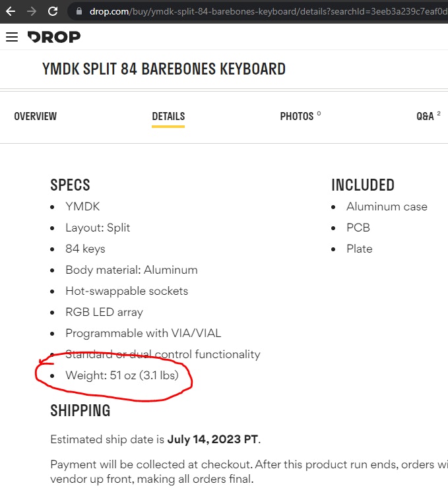Select the Details tab
This screenshot has width=448, height=494.
tap(168, 116)
